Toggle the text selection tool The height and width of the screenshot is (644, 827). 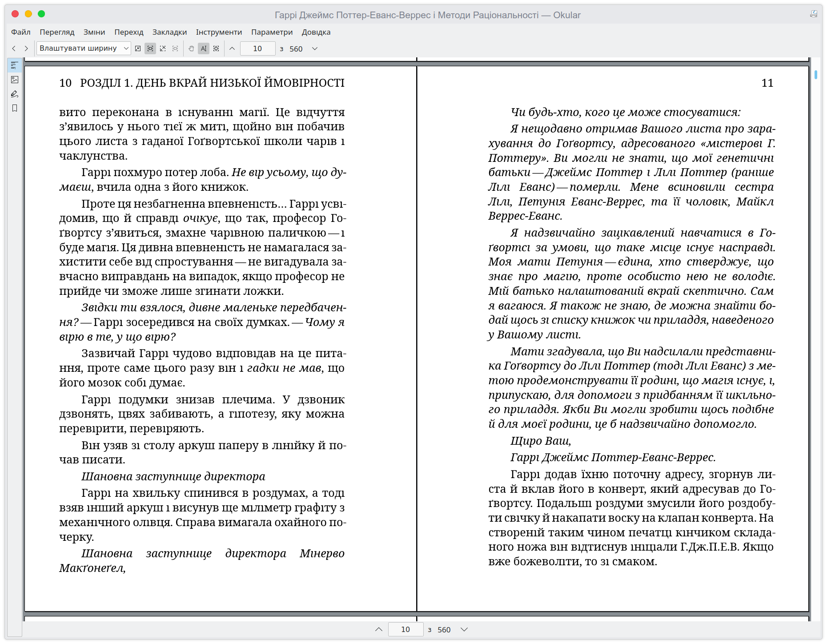[x=204, y=48]
